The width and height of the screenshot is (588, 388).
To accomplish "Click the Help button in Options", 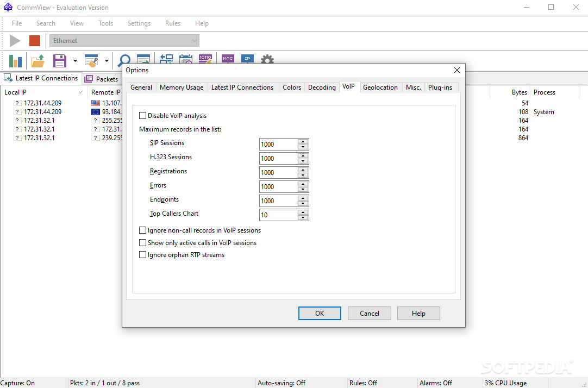I will coord(418,314).
